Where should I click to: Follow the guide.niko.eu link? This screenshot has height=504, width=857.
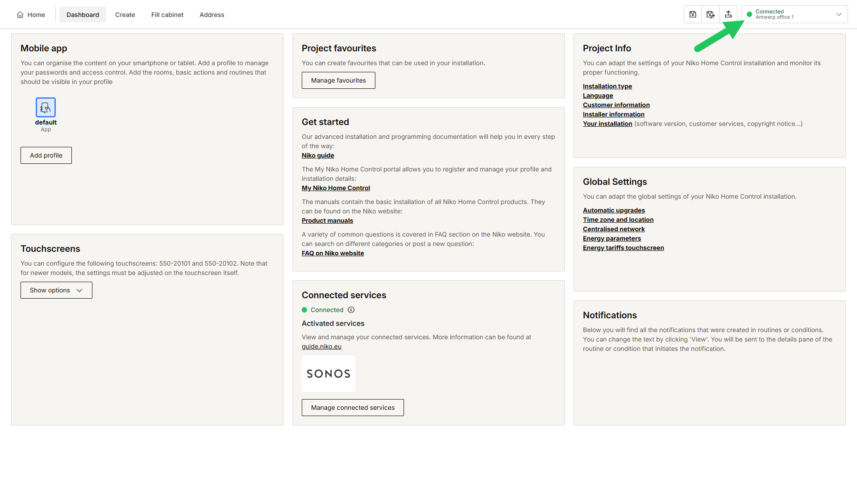coord(321,346)
